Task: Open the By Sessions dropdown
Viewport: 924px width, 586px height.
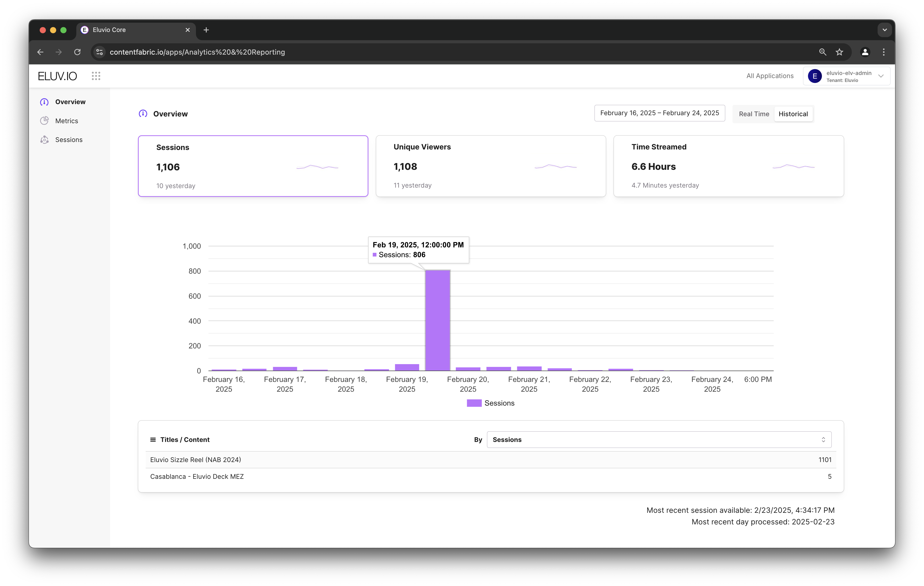Action: (x=659, y=440)
